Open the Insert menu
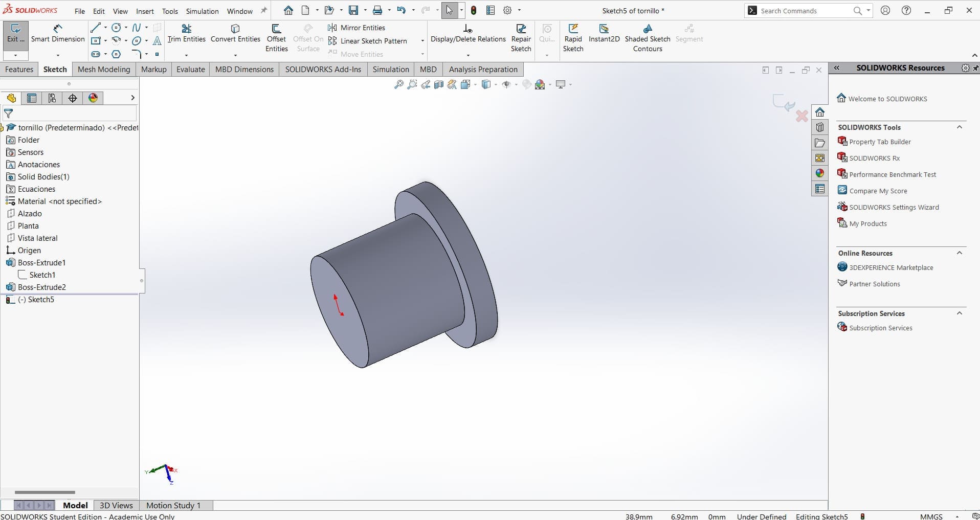This screenshot has width=980, height=520. 145,11
